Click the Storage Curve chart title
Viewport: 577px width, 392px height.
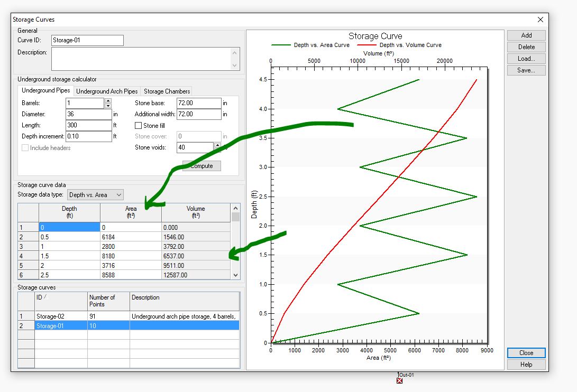pyautogui.click(x=375, y=36)
